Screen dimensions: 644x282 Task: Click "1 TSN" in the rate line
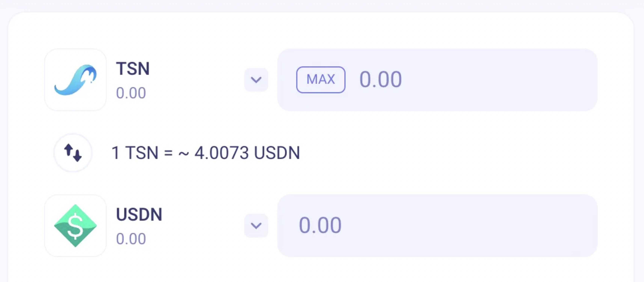click(x=135, y=153)
